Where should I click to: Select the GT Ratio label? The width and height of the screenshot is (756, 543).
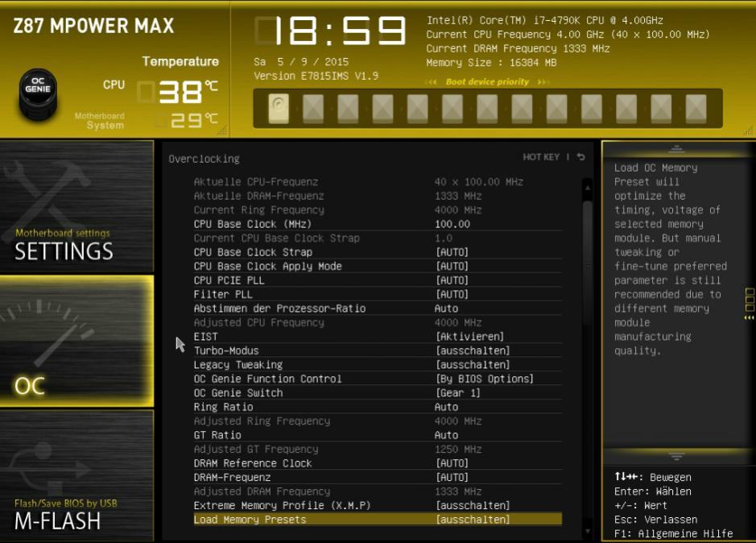(x=217, y=435)
